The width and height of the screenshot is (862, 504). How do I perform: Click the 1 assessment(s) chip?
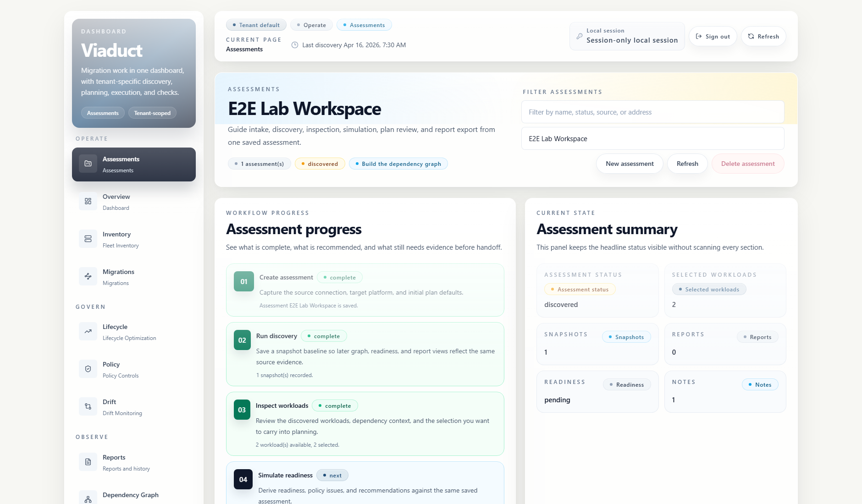coord(259,164)
